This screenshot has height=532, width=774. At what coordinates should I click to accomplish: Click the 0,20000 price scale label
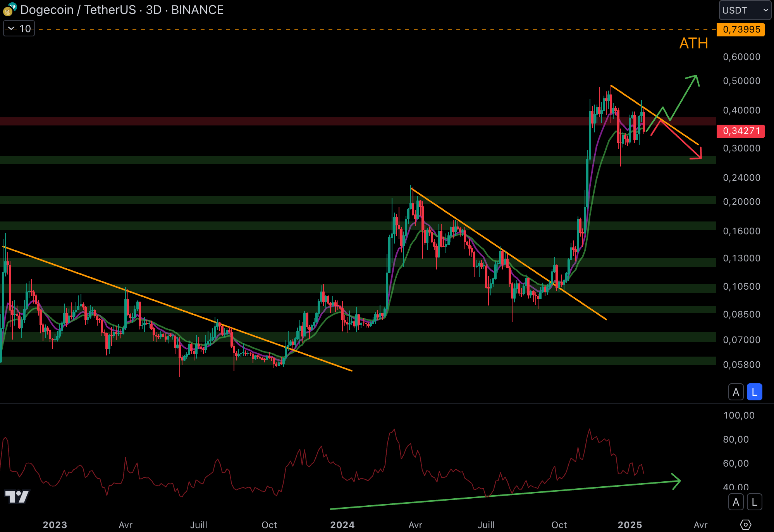click(741, 202)
